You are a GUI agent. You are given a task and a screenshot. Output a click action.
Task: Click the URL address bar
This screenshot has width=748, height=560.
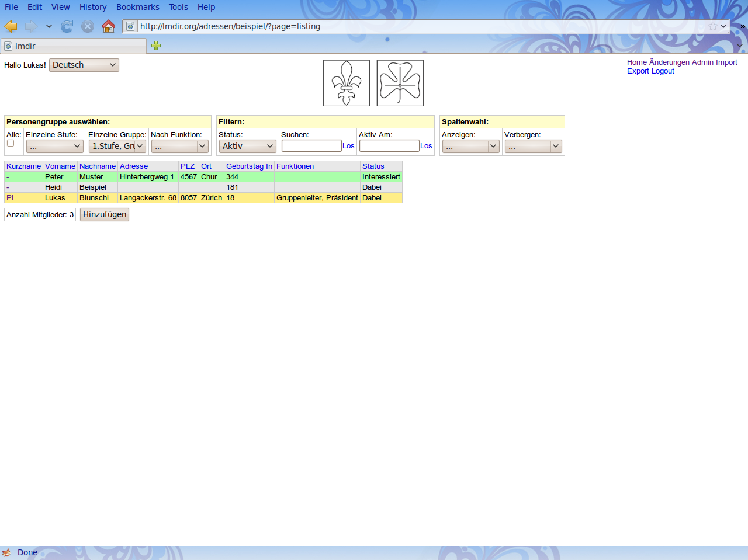point(421,26)
